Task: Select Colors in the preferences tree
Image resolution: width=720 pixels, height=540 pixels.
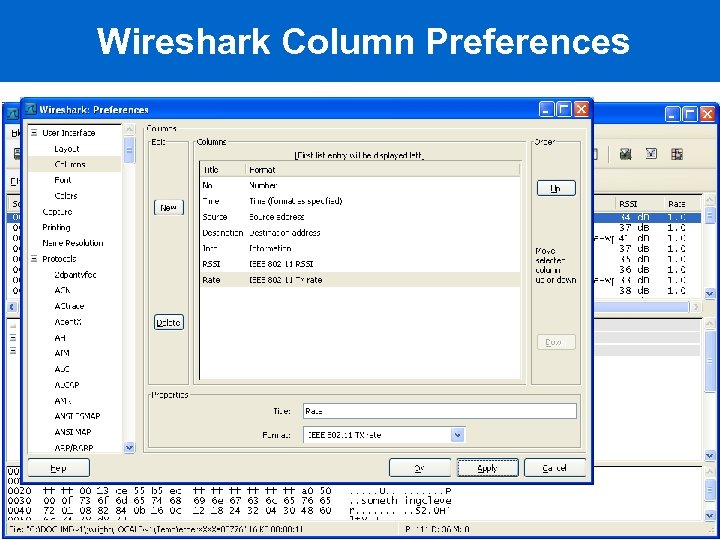Action: [66, 196]
